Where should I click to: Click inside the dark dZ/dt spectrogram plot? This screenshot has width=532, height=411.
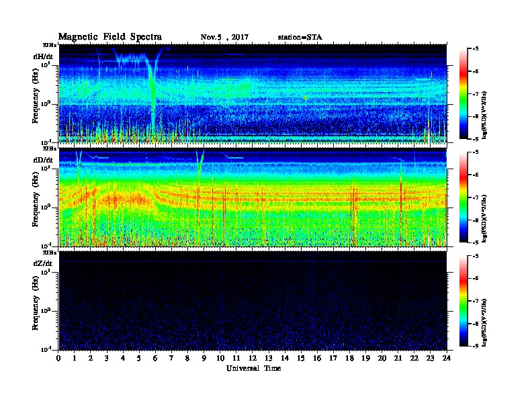[x=253, y=301]
